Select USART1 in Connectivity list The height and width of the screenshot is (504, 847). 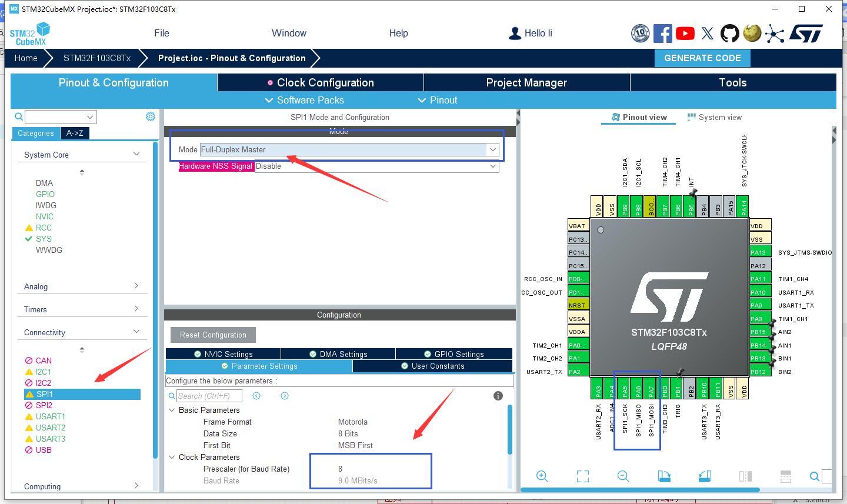point(50,416)
